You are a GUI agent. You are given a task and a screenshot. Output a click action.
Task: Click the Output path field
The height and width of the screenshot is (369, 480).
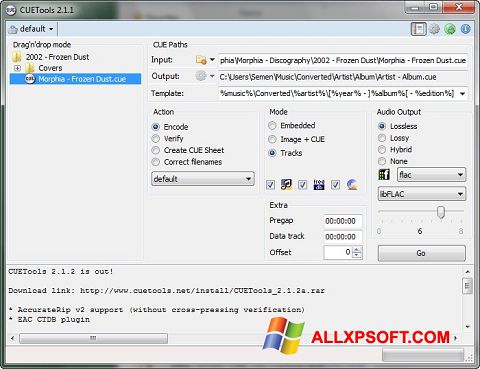[x=343, y=77]
